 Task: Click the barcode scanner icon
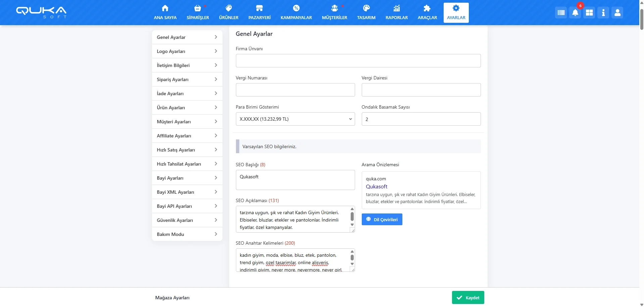(561, 13)
